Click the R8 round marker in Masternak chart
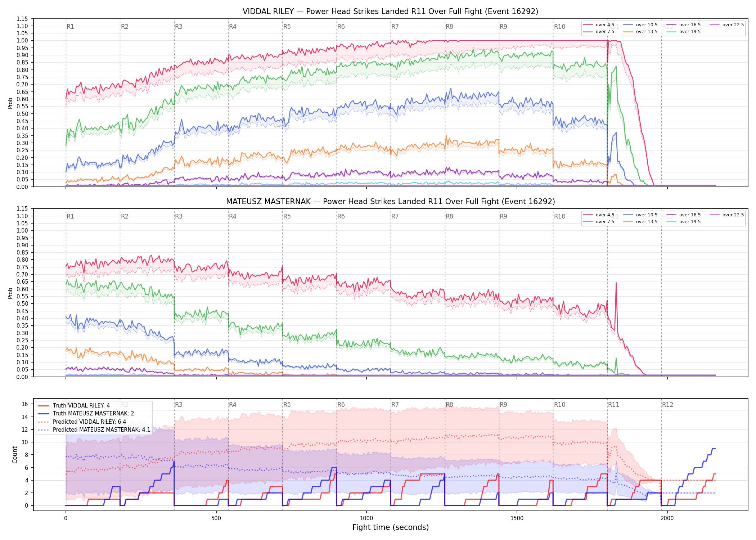The image size is (756, 540). point(449,216)
